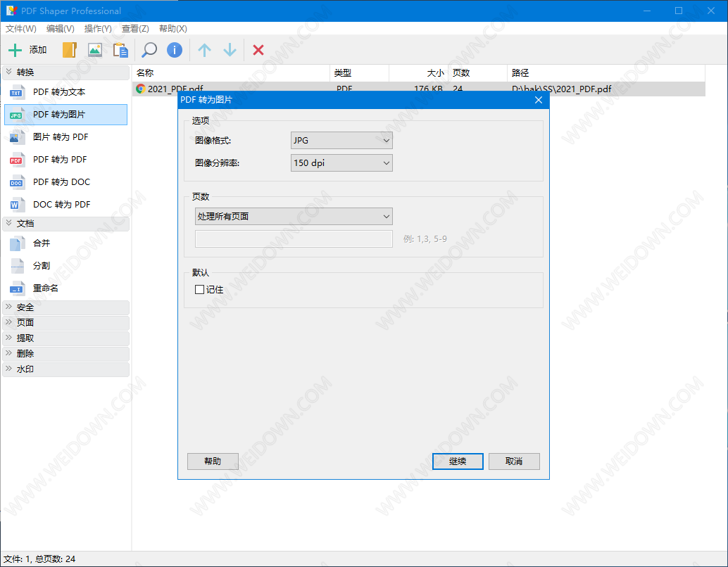
Task: Select PDF 转为文本 in sidebar
Action: (x=65, y=92)
